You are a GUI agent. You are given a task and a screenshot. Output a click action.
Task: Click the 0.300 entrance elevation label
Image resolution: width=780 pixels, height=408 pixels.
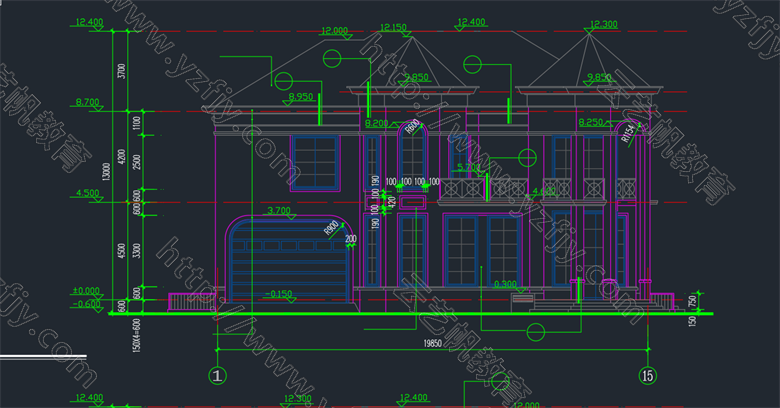[505, 284]
